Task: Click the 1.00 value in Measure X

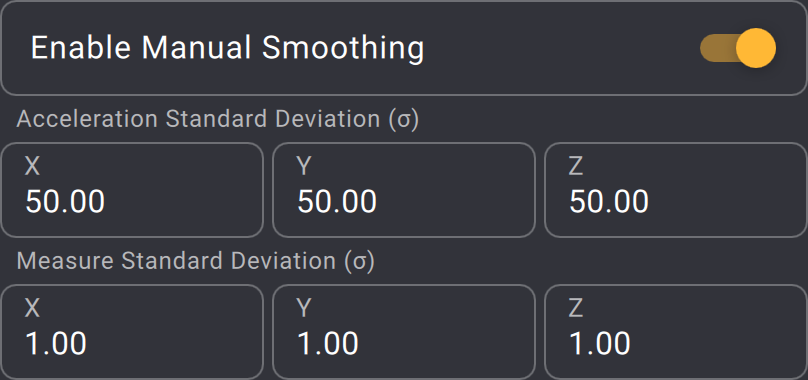Action: coord(56,343)
